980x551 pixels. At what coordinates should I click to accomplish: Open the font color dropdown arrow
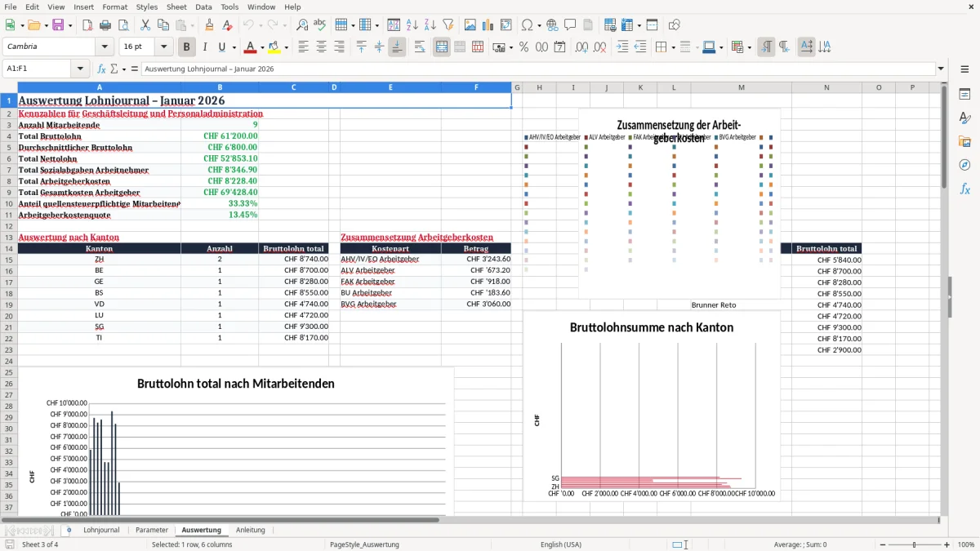pos(262,47)
